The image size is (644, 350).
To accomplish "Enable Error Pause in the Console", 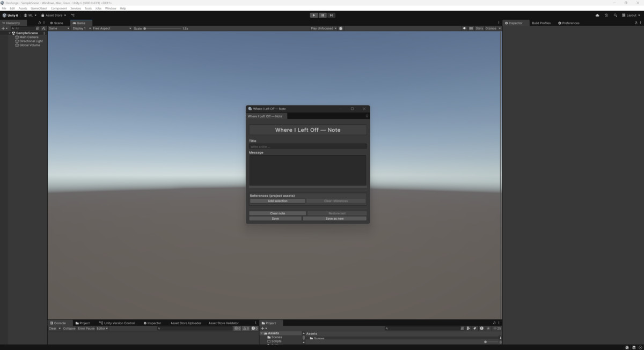I will click(86, 328).
